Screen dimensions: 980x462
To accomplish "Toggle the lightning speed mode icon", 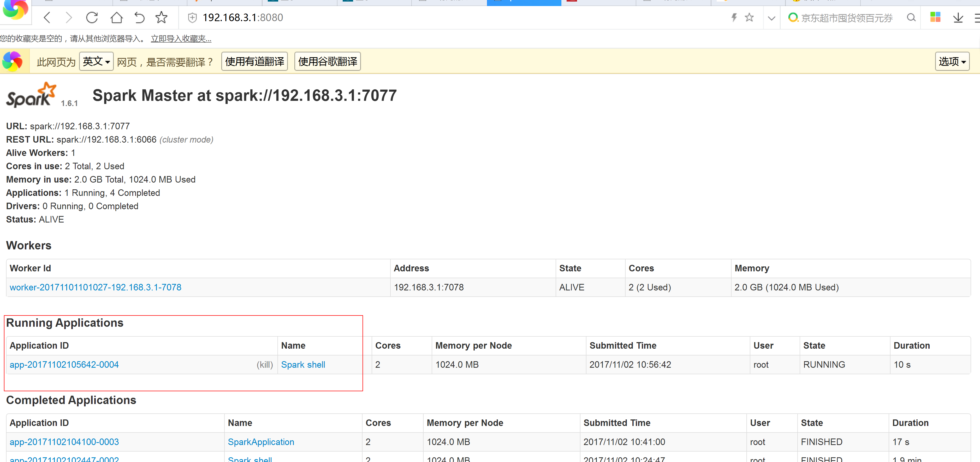I will [734, 17].
